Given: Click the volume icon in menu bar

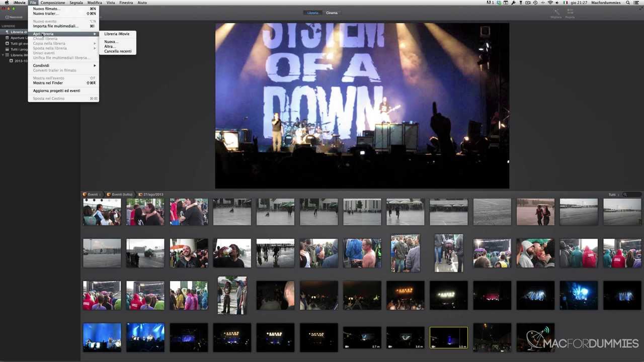Looking at the screenshot, I should coord(557,3).
